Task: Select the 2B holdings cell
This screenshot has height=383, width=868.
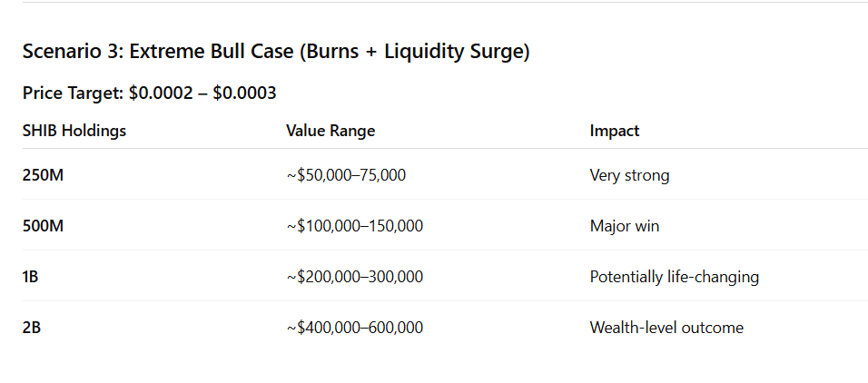Action: point(32,328)
